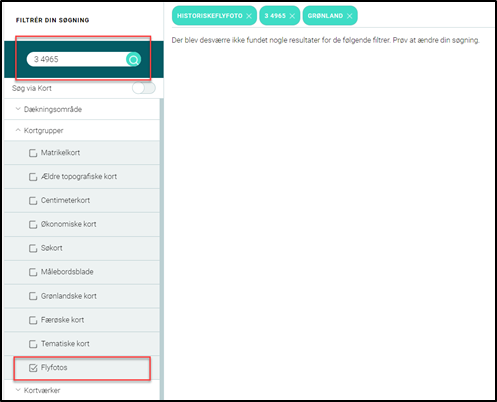
Task: Select the Grønlandske kort checkbox
Action: click(x=33, y=296)
